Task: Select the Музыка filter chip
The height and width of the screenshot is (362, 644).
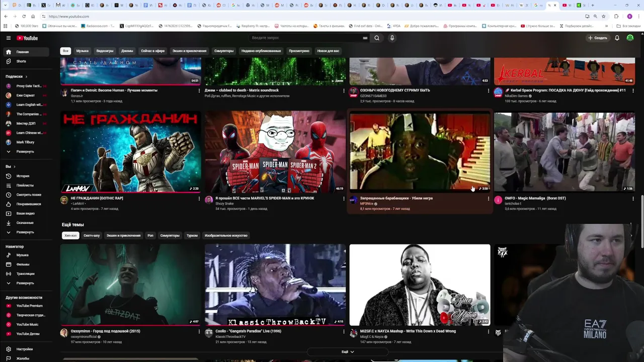Action: coord(82,51)
